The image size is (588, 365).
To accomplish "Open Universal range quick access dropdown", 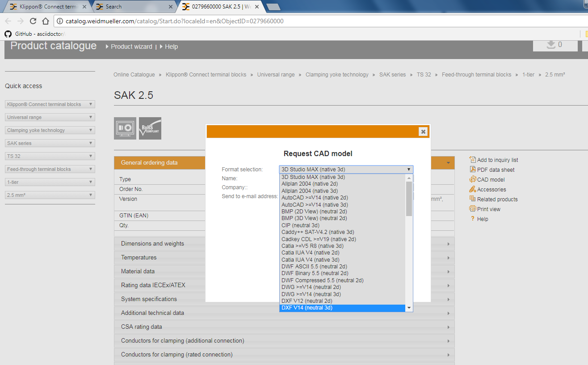I will [x=50, y=117].
